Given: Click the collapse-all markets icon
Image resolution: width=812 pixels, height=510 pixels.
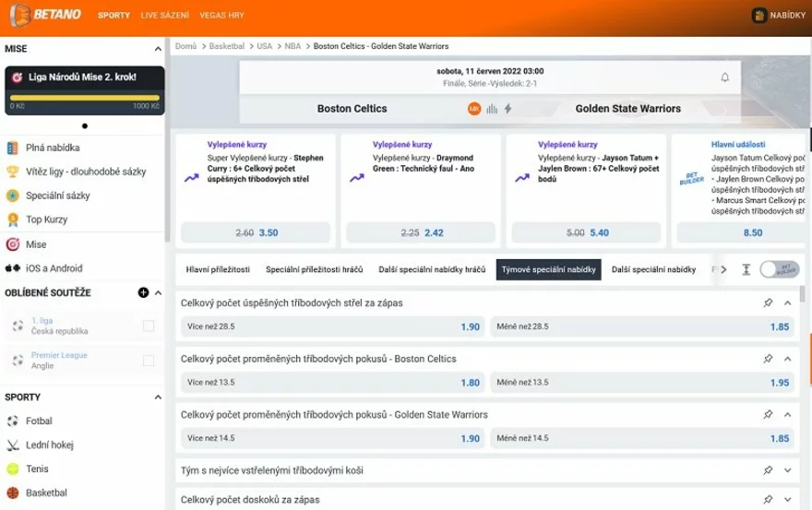Looking at the screenshot, I should click(x=746, y=269).
